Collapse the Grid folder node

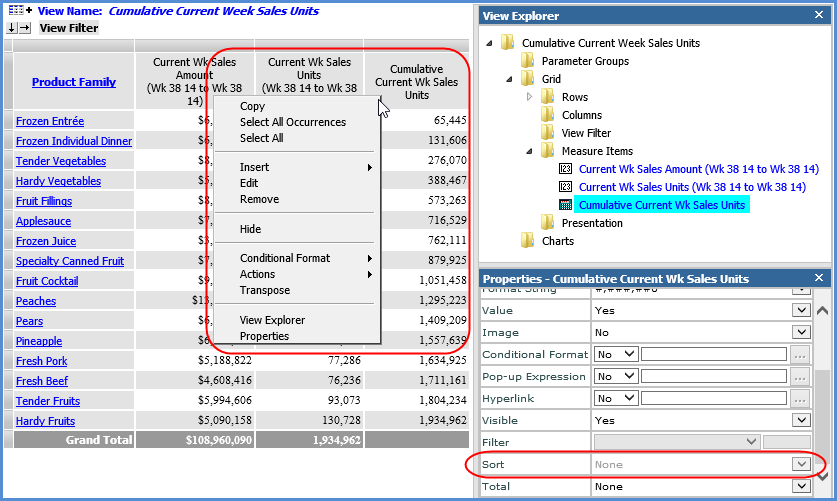pos(508,79)
